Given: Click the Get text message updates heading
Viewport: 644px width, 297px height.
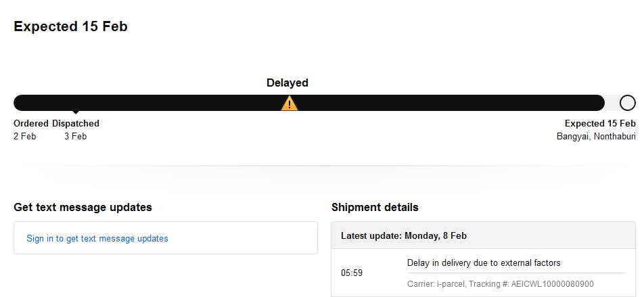Looking at the screenshot, I should coord(83,208).
